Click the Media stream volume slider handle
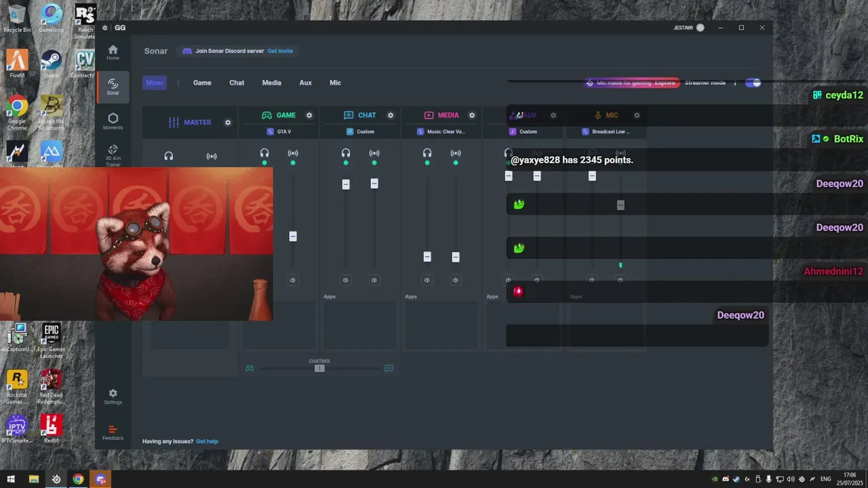 tap(456, 257)
